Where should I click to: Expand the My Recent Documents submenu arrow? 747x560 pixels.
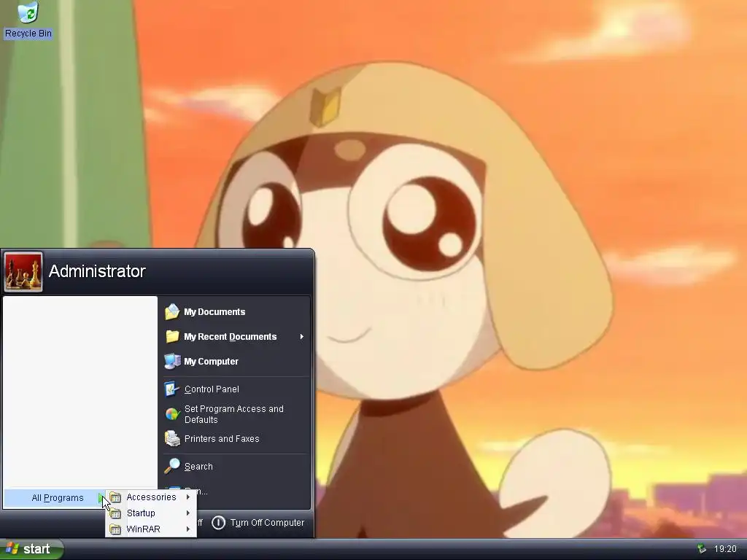coord(301,337)
